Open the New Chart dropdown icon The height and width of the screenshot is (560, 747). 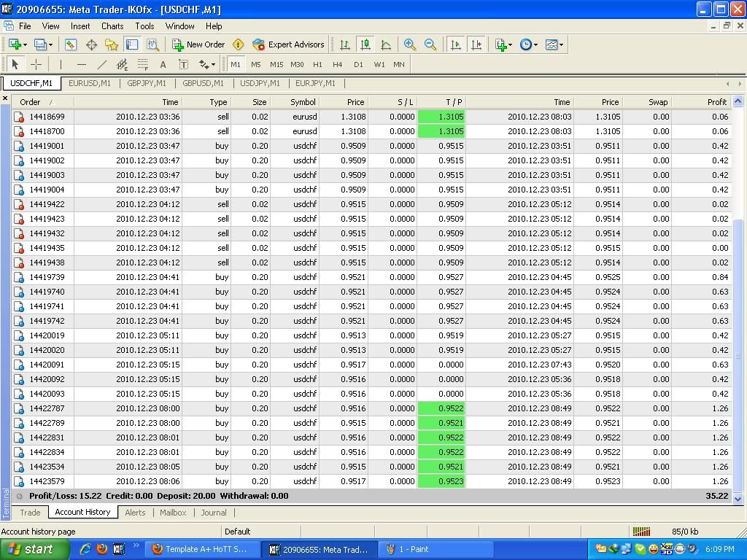point(18,44)
